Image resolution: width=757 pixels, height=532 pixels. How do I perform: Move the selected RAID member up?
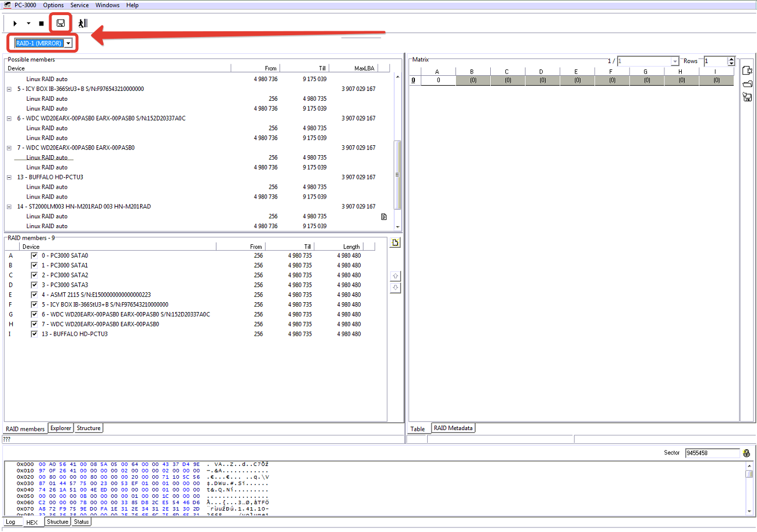pos(395,276)
